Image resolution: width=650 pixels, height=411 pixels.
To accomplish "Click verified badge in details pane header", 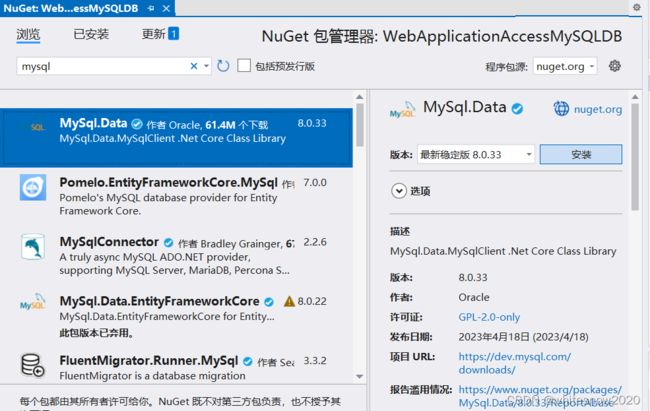I will point(517,109).
